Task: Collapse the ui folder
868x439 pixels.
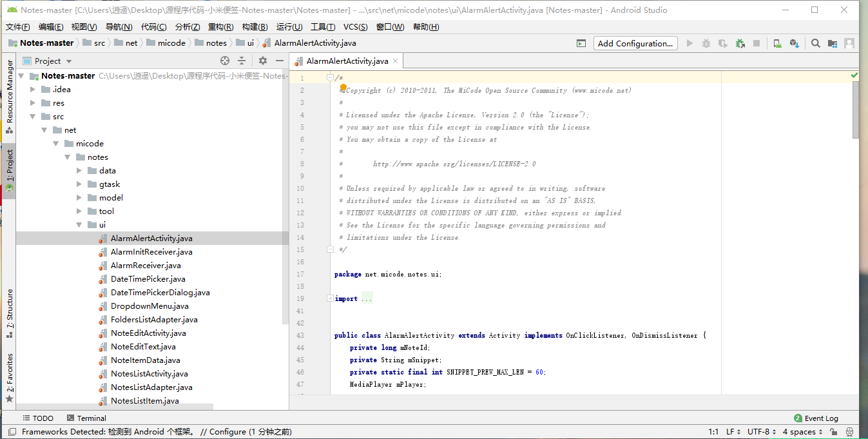Action: tap(79, 224)
